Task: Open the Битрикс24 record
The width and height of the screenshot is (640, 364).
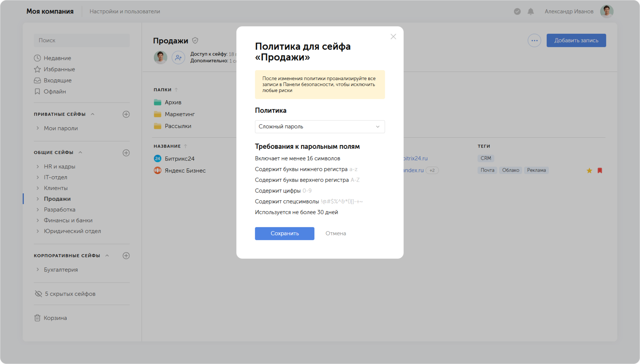Action: coord(179,159)
